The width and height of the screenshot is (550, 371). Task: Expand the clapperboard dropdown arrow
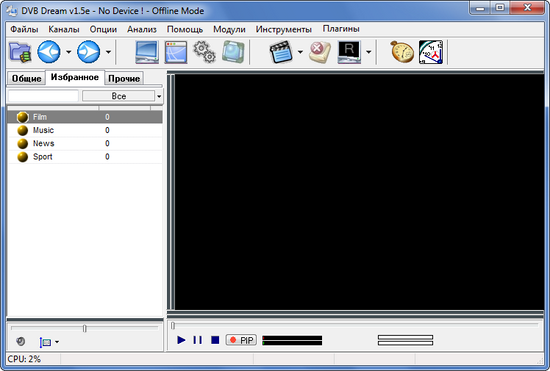click(300, 52)
